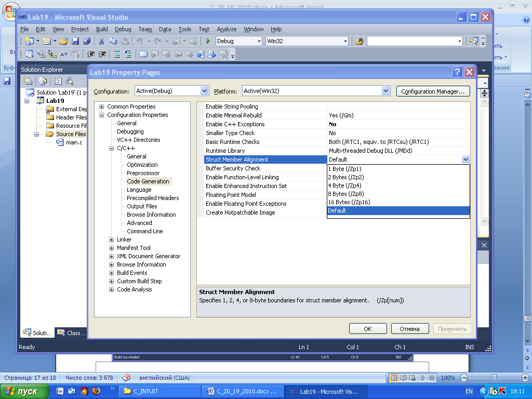Image resolution: width=532 pixels, height=399 pixels.
Task: Select the 4 Byte (/Zp4) option
Action: tap(398, 185)
